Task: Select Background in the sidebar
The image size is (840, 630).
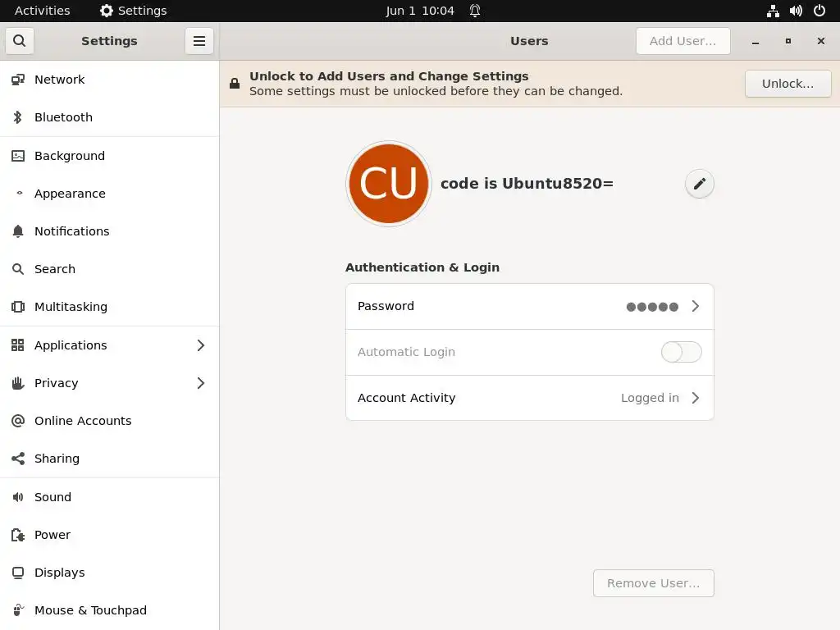Action: [x=109, y=156]
